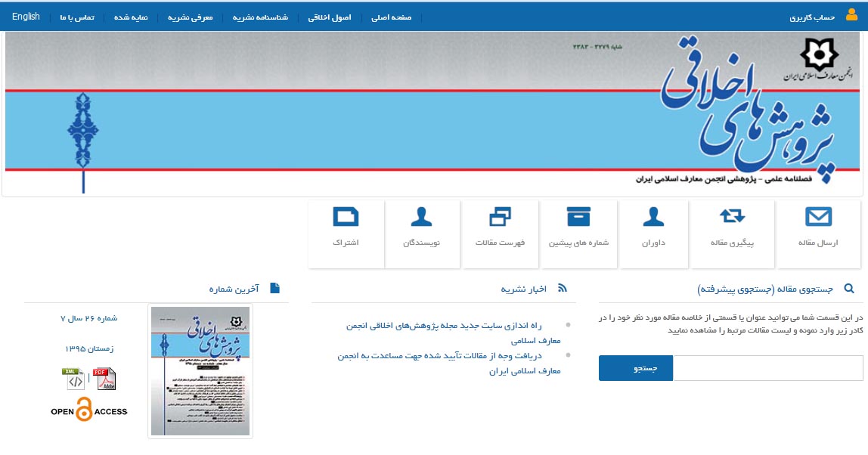Open the user account icon
The height and width of the screenshot is (455, 868).
851,16
